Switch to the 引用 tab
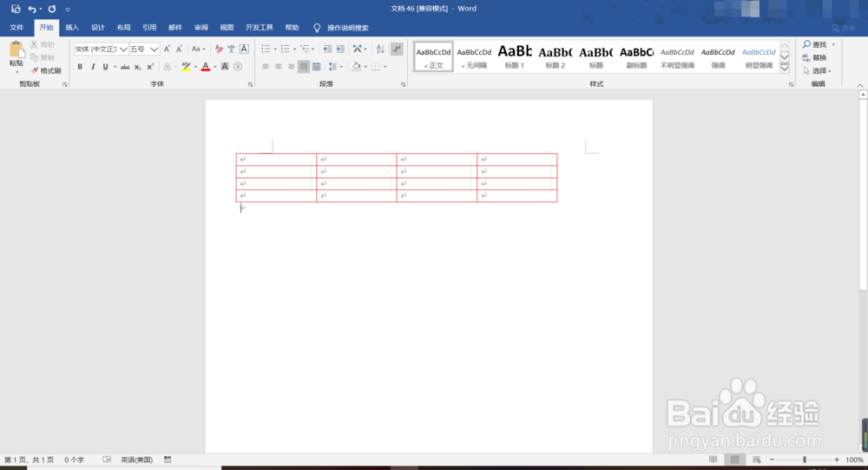Screen dimensions: 868x470 click(x=149, y=28)
